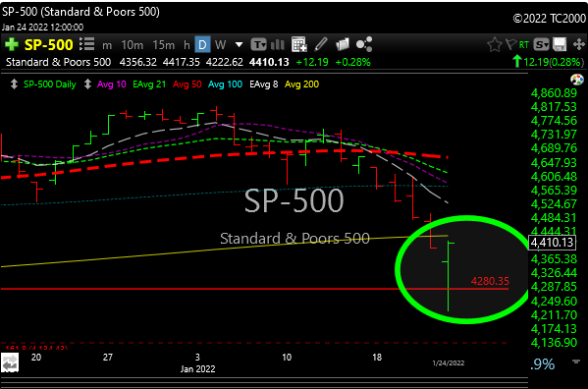Click the Avg 100 legend label
Viewport: 588px width, 389px height.
pyautogui.click(x=226, y=84)
